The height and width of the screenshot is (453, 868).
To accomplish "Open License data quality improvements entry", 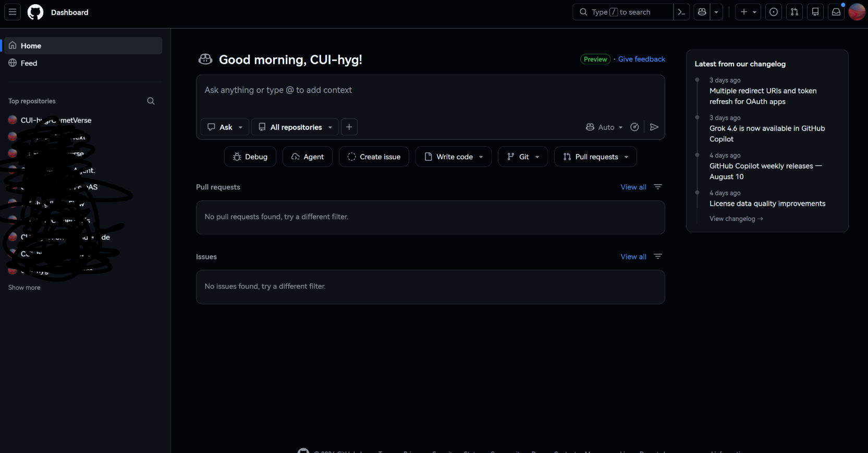I will tap(767, 204).
